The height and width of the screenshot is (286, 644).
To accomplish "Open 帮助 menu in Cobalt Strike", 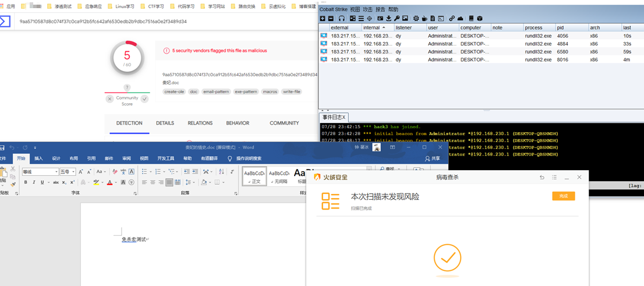I will pyautogui.click(x=393, y=9).
